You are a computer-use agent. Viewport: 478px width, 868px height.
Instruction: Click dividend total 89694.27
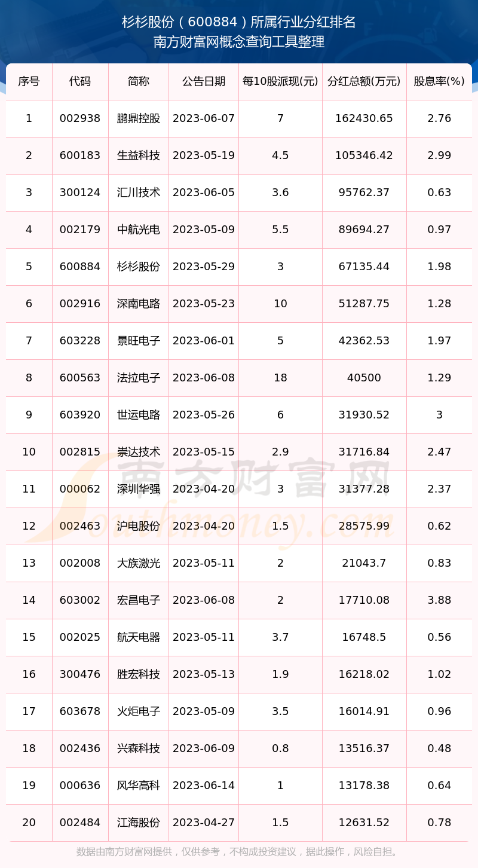pyautogui.click(x=364, y=230)
